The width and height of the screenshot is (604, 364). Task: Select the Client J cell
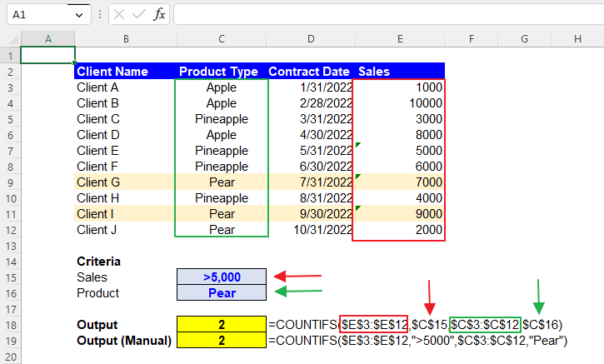126,230
